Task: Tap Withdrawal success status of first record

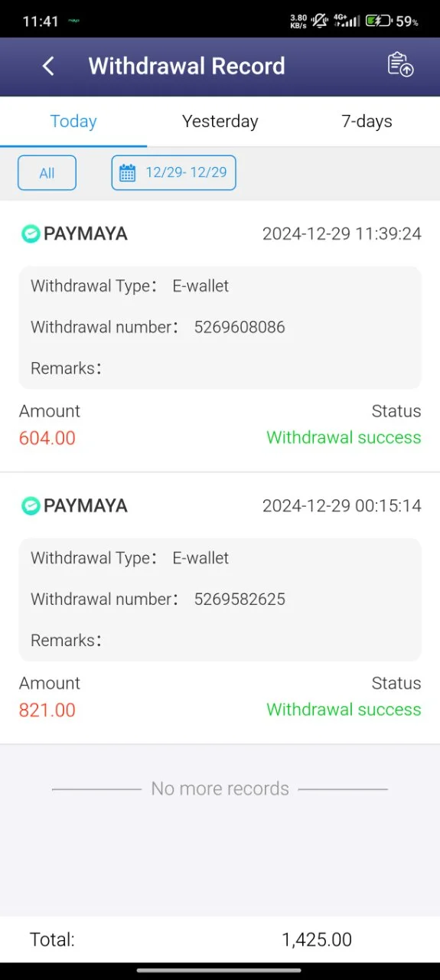Action: (344, 437)
